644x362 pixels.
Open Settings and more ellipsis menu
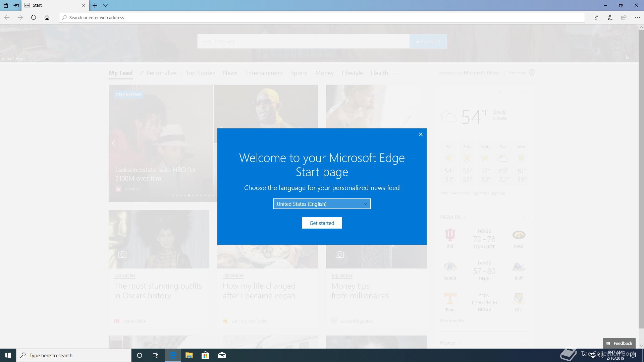click(637, 17)
